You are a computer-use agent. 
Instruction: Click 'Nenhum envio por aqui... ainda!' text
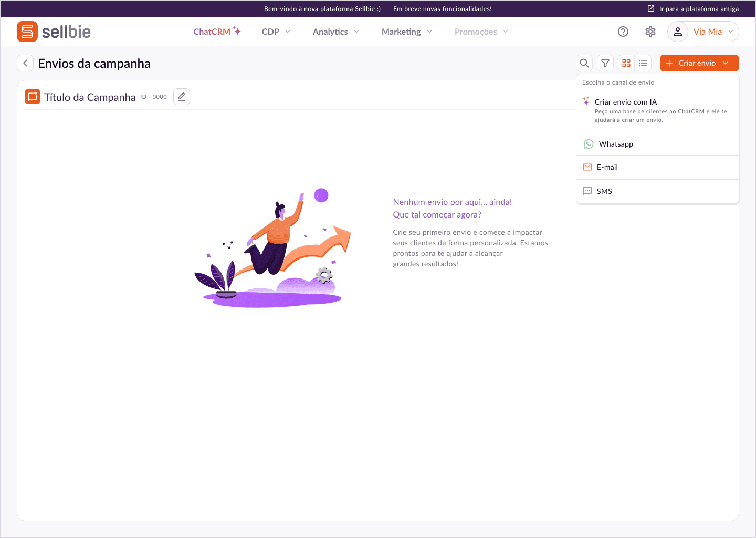tap(453, 202)
